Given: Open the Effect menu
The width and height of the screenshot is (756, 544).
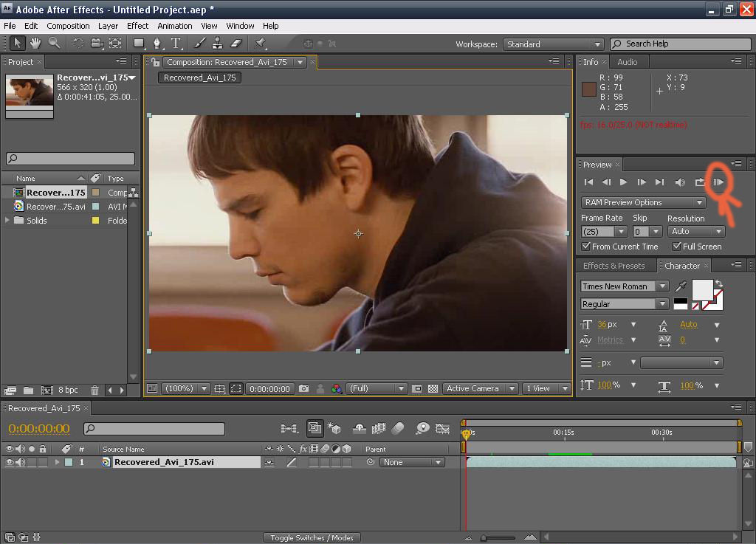Looking at the screenshot, I should click(137, 26).
